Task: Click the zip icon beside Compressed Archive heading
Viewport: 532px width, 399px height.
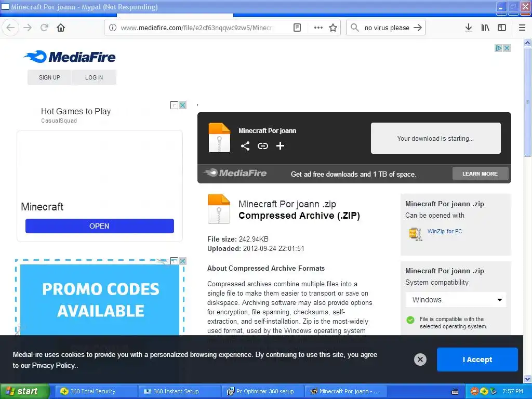Action: [219, 209]
